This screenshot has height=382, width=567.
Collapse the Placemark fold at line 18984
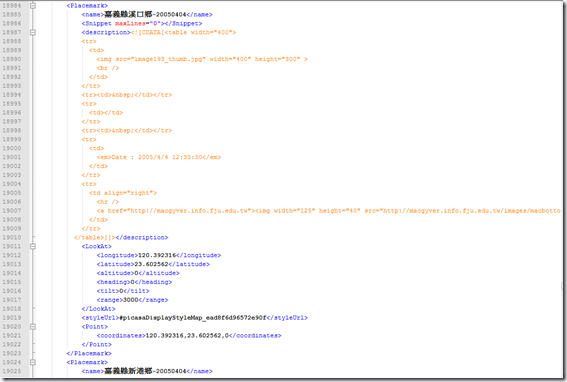pyautogui.click(x=33, y=5)
